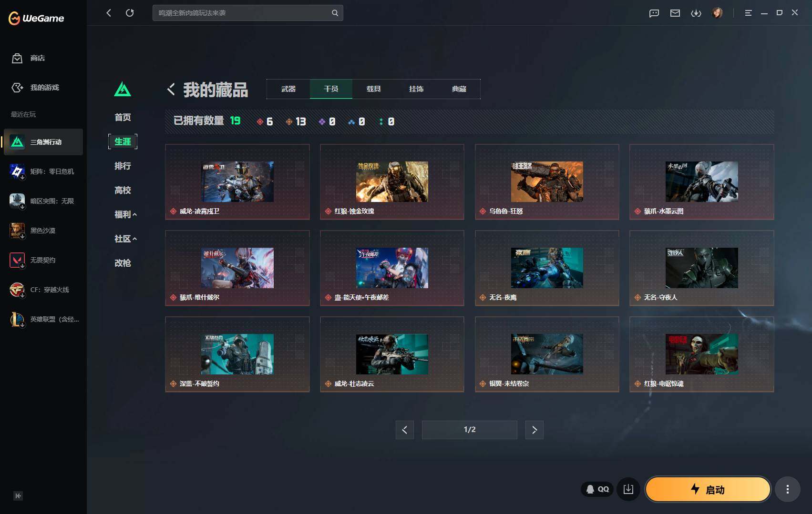Click the green rarity count icon

click(381, 122)
